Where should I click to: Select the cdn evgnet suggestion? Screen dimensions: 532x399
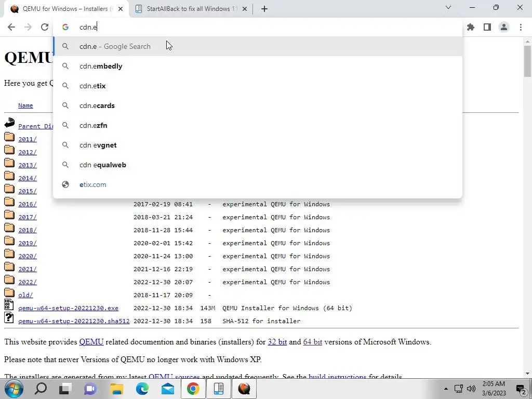[x=258, y=145]
